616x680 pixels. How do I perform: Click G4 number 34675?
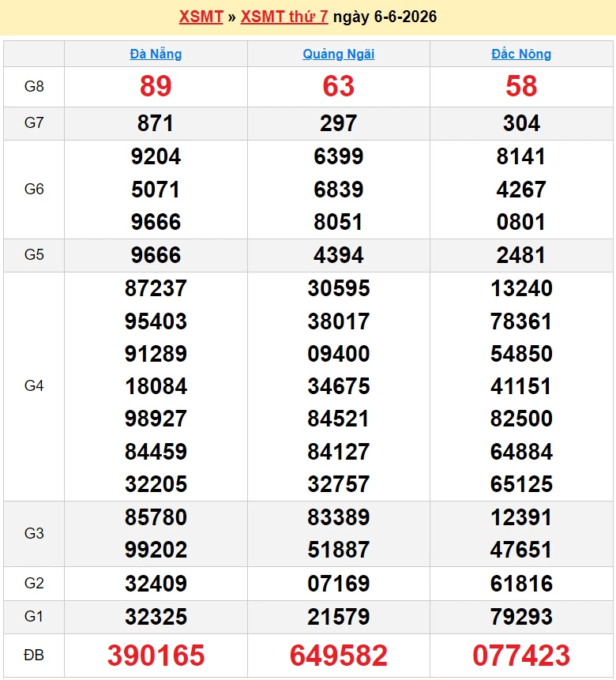338,386
